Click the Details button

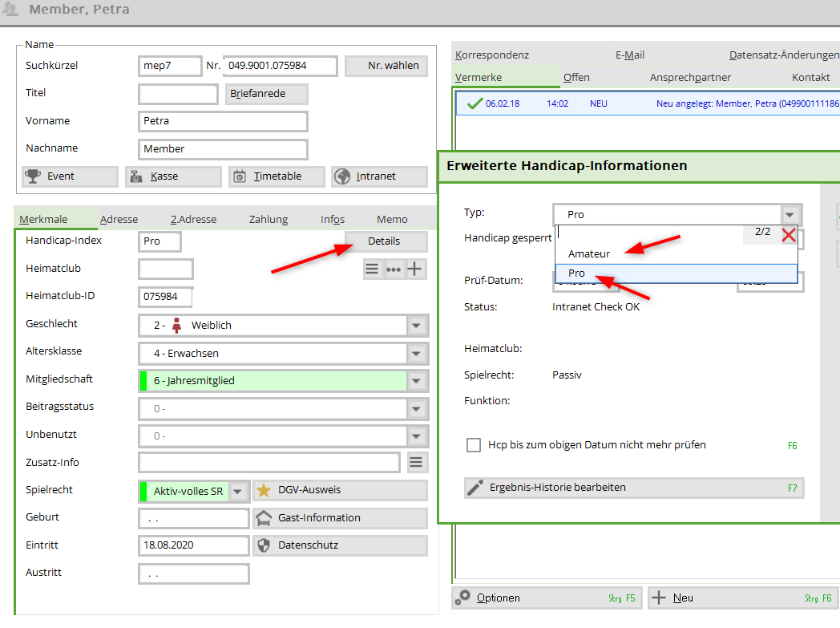coord(384,241)
